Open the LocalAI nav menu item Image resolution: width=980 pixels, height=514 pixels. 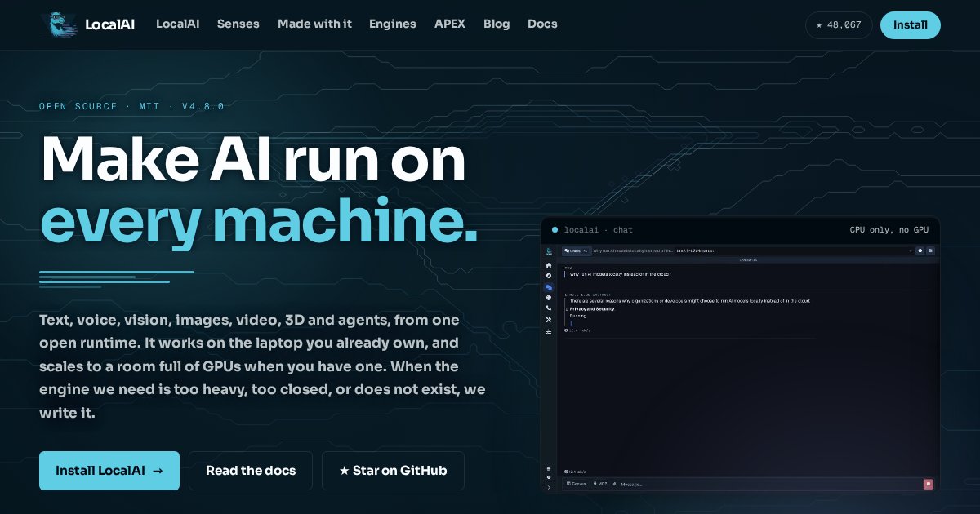coord(177,24)
